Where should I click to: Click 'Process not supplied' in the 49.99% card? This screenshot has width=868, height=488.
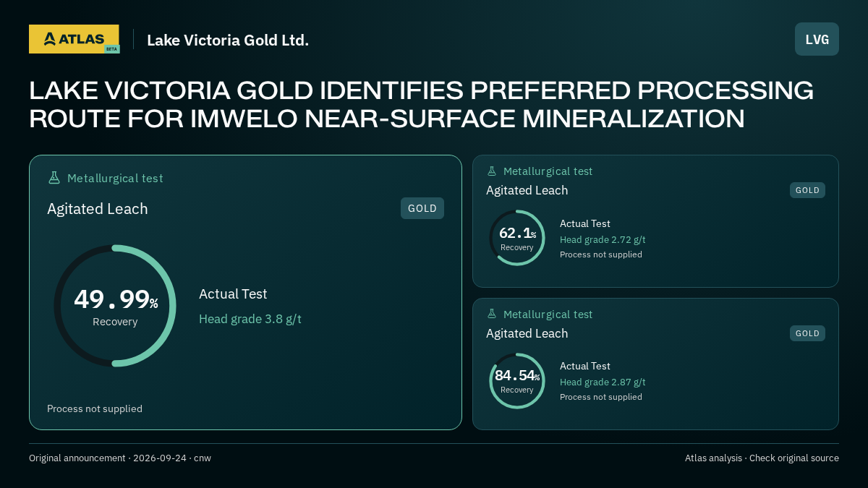(95, 408)
